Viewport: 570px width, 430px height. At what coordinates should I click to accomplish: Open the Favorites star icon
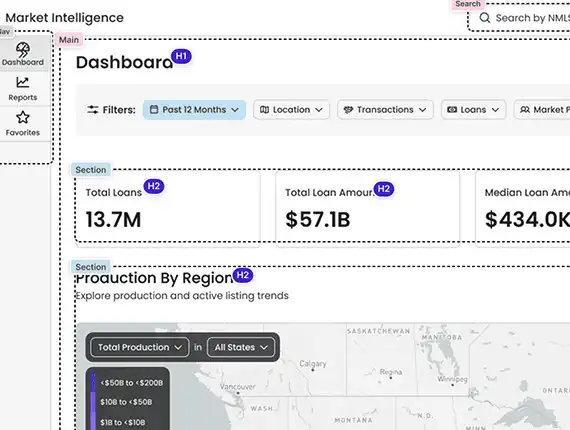(23, 117)
